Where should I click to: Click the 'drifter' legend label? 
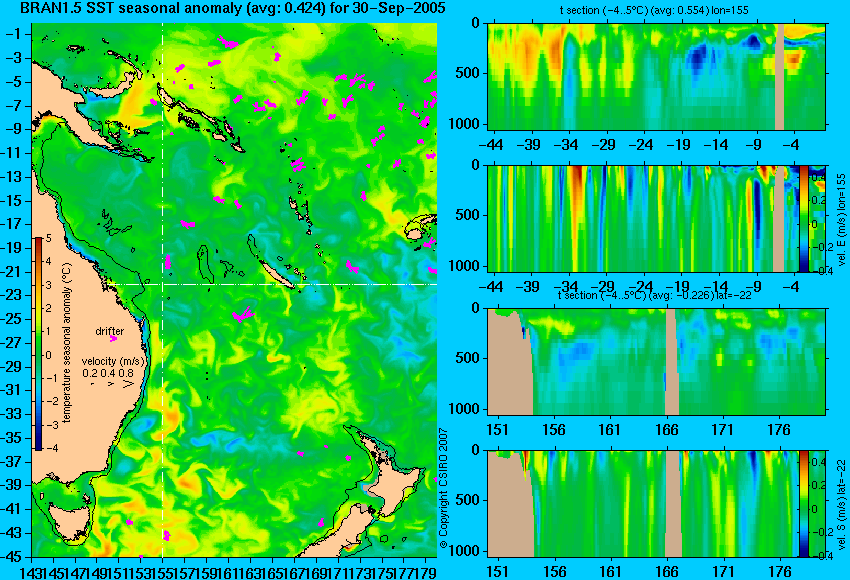pyautogui.click(x=110, y=331)
